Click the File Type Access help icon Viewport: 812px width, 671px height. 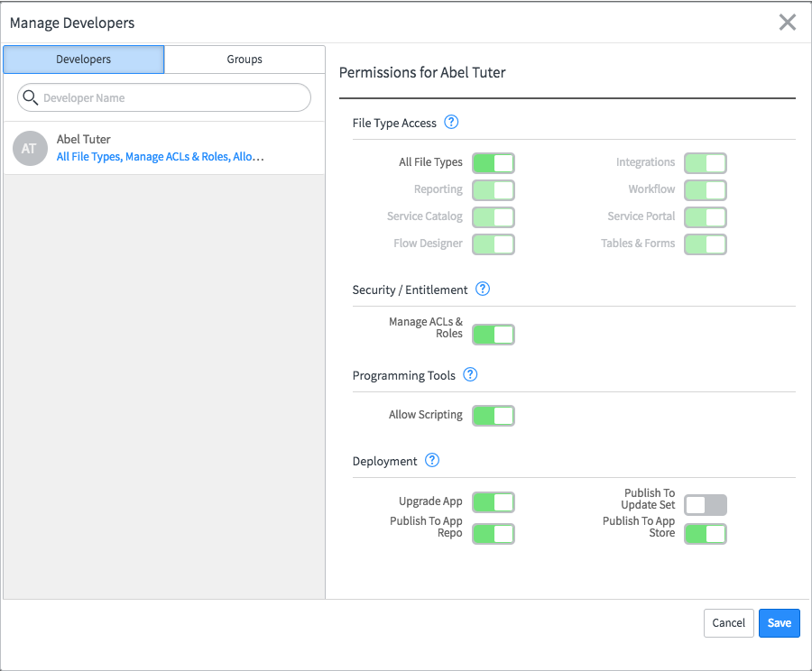pyautogui.click(x=452, y=123)
